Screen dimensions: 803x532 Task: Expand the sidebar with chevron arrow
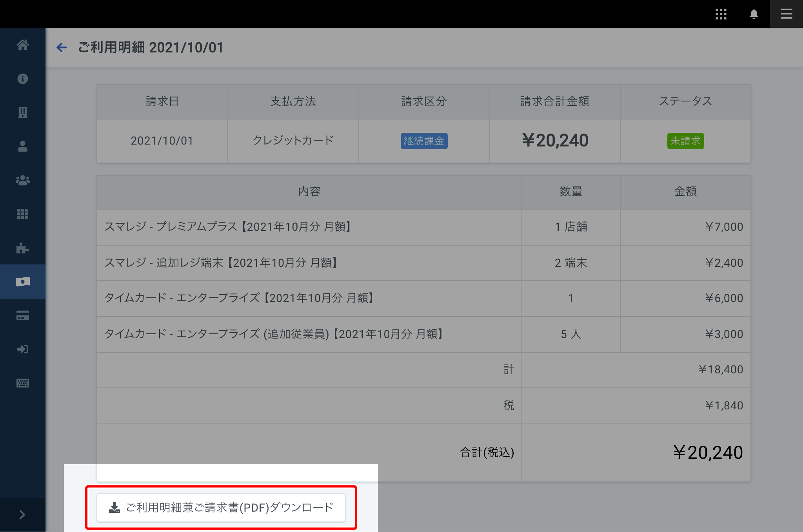(x=22, y=515)
